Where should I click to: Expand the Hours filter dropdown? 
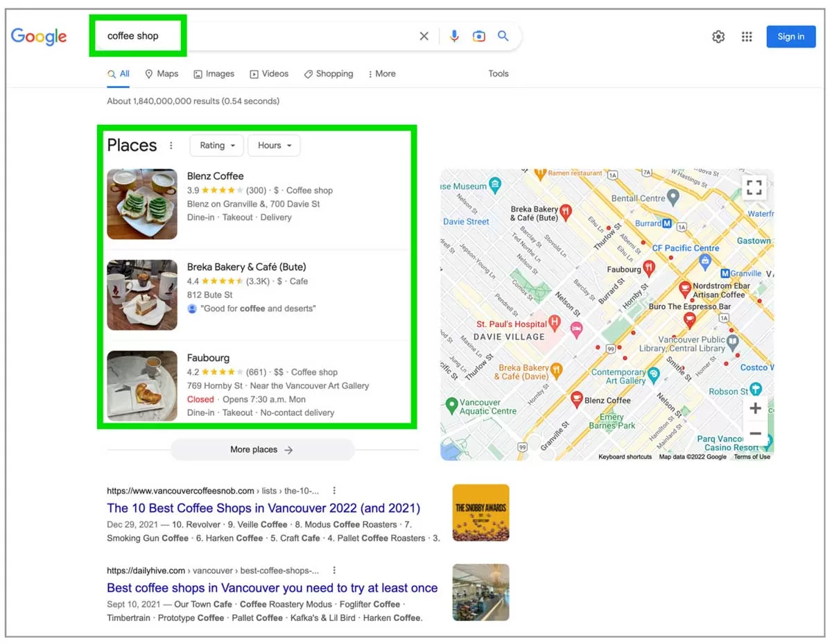pos(274,146)
